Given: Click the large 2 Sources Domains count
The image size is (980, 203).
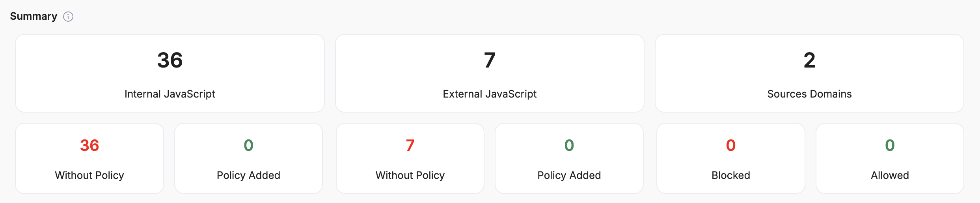Looking at the screenshot, I should 809,60.
